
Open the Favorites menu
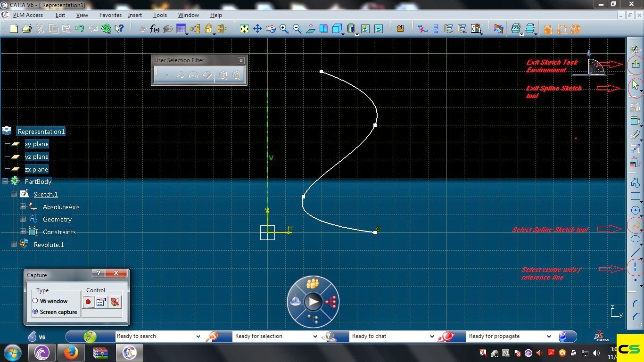point(110,15)
